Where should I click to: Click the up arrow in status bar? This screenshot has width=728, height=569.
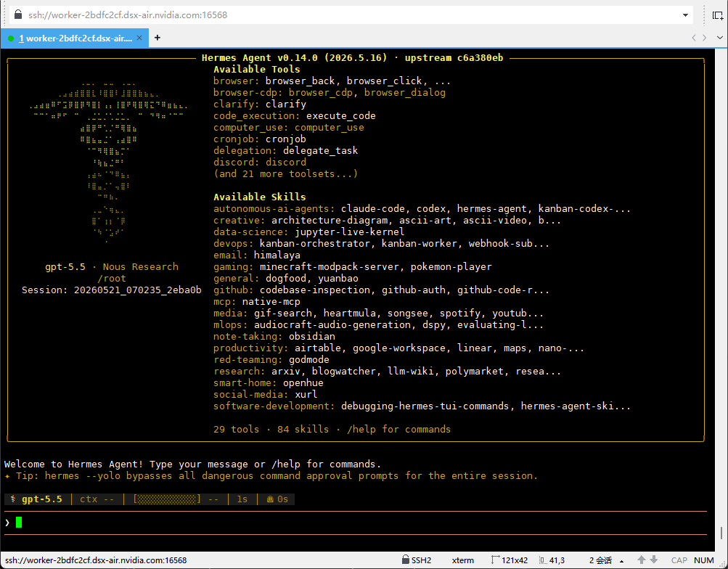(x=641, y=560)
